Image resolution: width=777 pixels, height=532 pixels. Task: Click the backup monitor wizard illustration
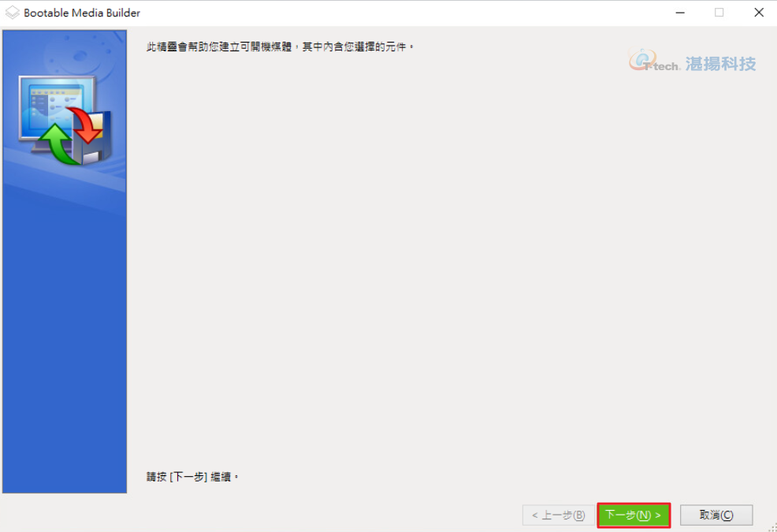[x=65, y=121]
